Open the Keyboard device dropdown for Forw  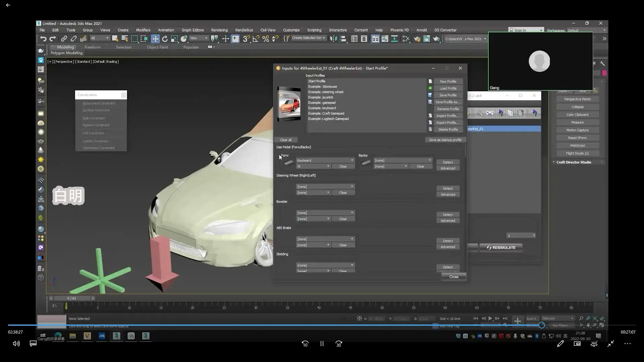click(x=325, y=161)
